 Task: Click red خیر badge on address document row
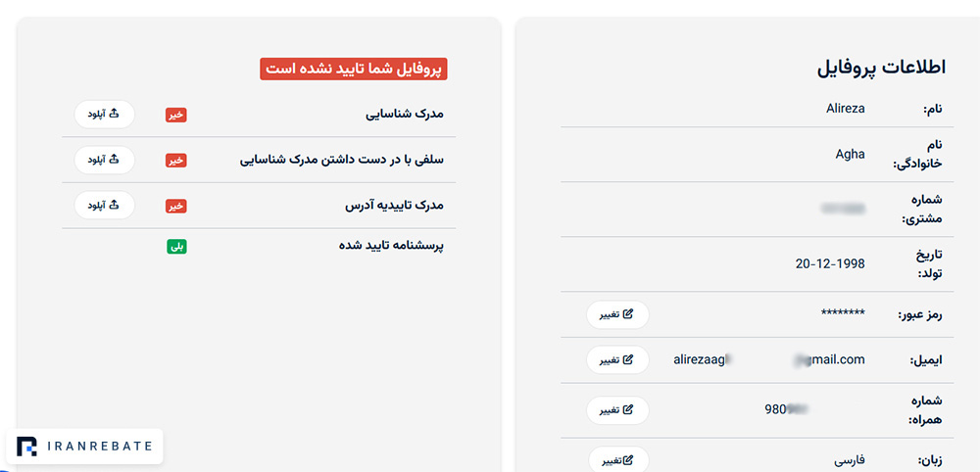(x=176, y=206)
